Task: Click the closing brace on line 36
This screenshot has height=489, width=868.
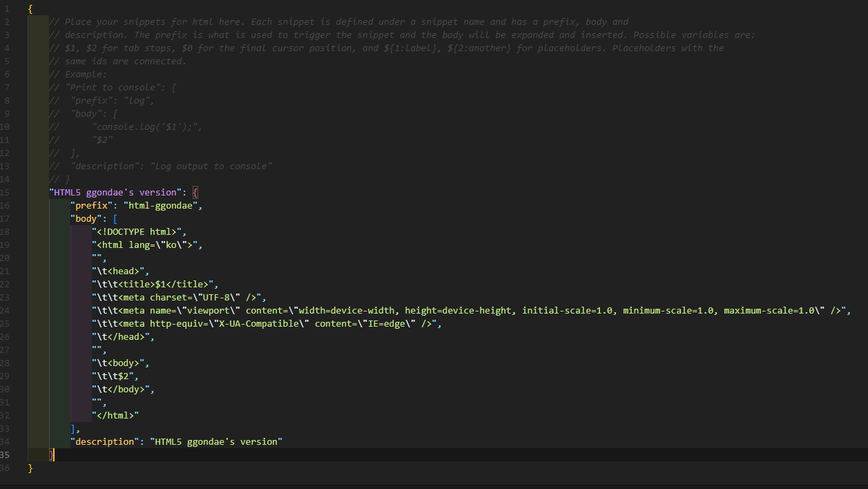Action: click(30, 468)
